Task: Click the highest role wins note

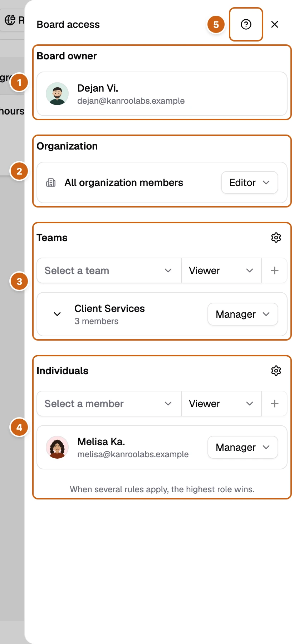Action: (x=162, y=489)
